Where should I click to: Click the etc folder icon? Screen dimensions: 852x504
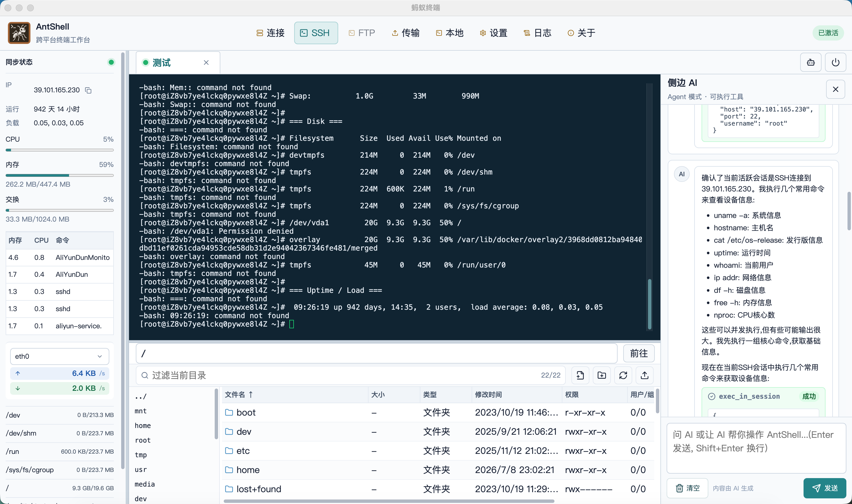click(x=229, y=451)
